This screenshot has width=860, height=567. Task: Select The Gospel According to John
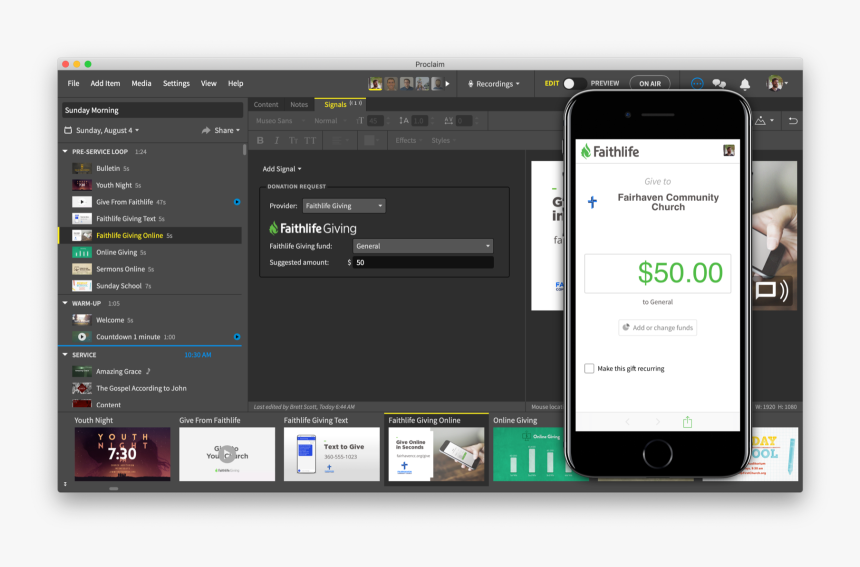(x=151, y=388)
